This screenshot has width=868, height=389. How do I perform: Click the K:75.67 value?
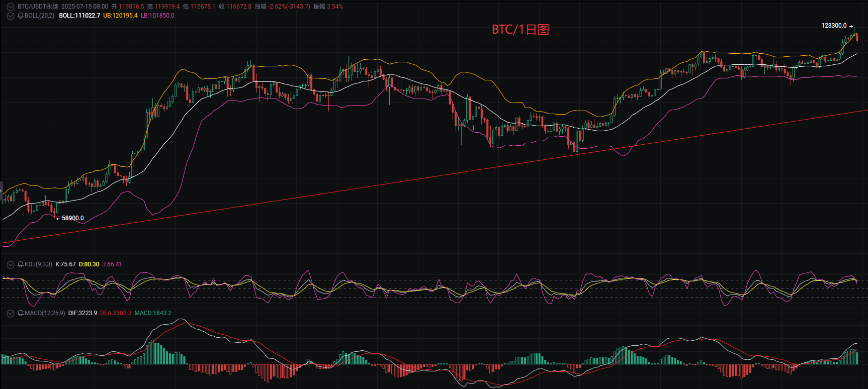pyautogui.click(x=65, y=264)
